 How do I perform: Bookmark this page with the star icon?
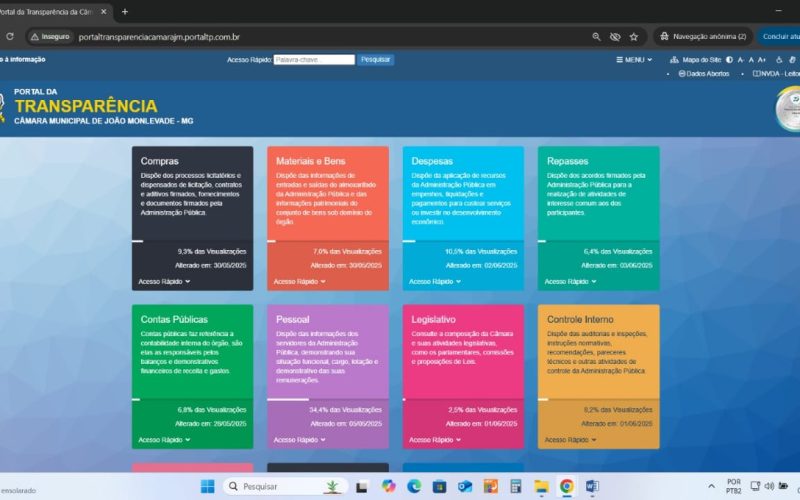tap(634, 37)
